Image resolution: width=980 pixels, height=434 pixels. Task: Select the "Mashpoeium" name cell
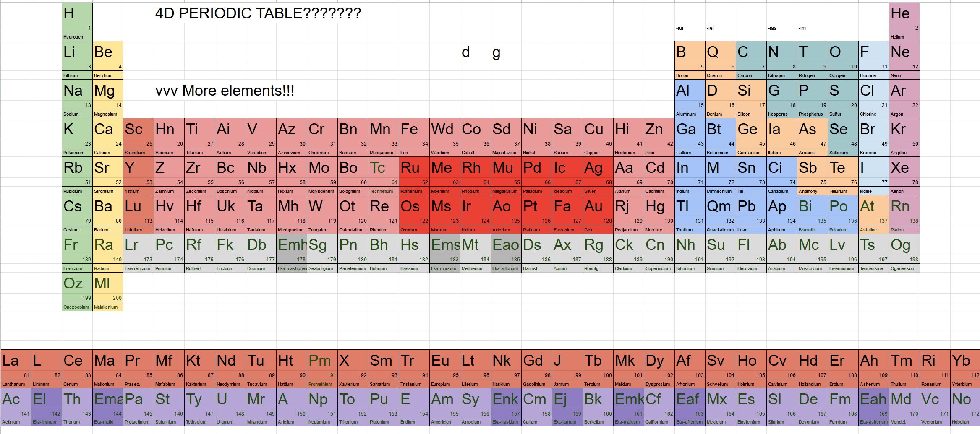coord(292,230)
